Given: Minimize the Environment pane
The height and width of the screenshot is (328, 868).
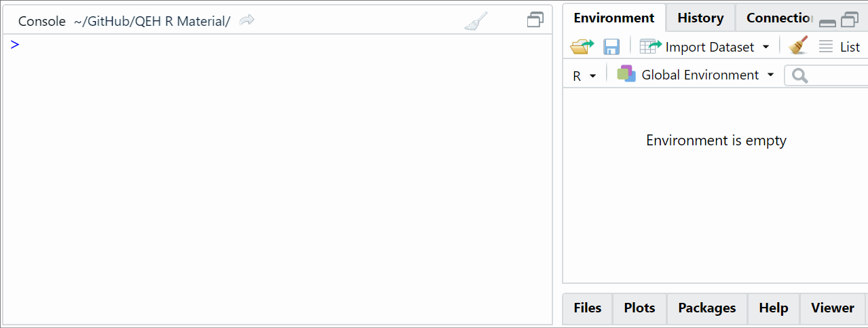Looking at the screenshot, I should 827,22.
